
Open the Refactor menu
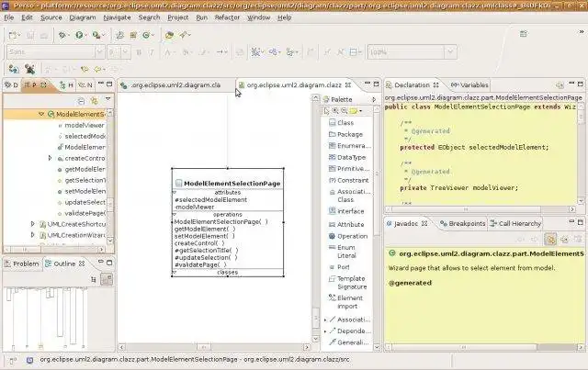[x=227, y=17]
